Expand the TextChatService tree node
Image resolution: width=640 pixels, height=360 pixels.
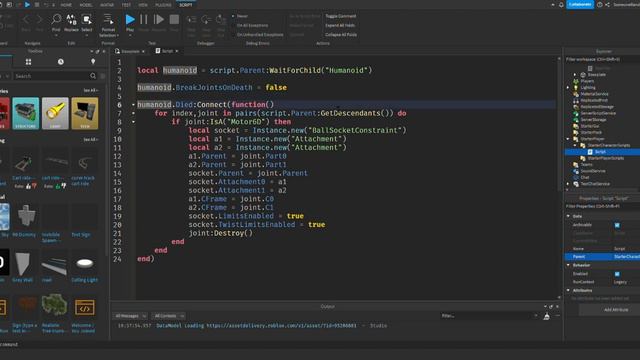tap(568, 184)
